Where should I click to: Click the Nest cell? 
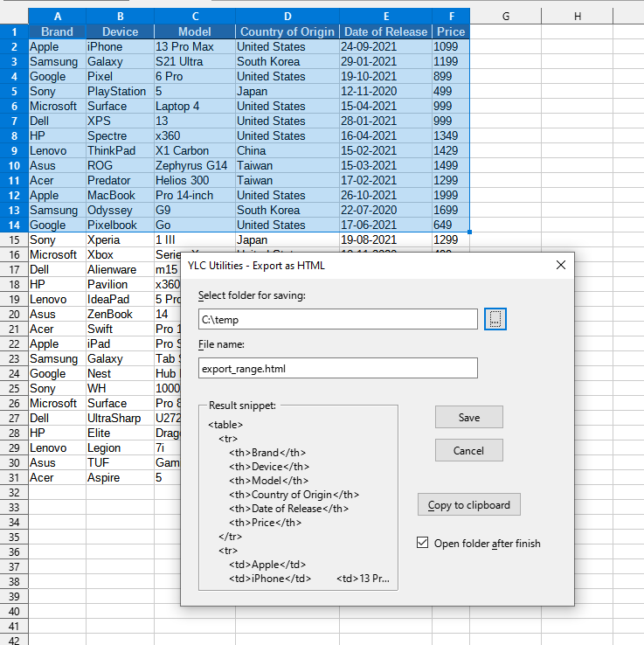click(x=120, y=373)
